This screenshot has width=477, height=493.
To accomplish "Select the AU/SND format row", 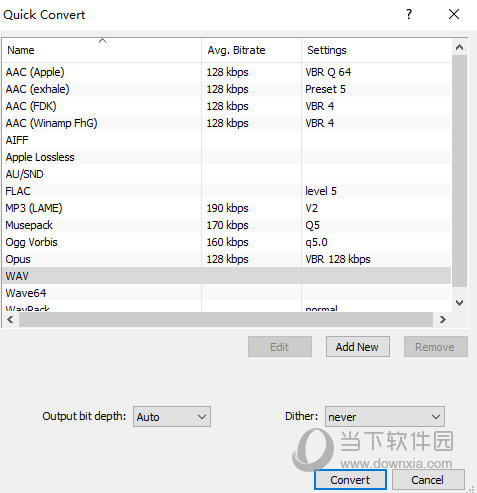I will tap(227, 174).
